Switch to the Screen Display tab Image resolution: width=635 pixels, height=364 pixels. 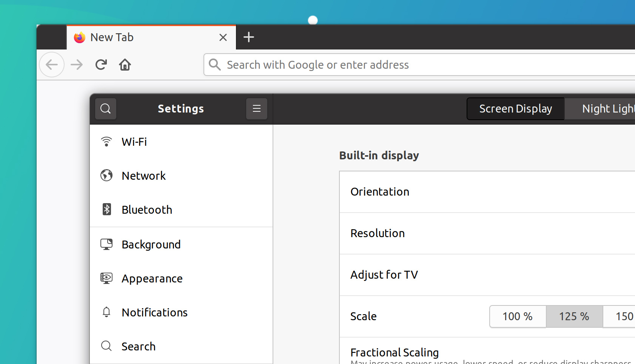(516, 109)
